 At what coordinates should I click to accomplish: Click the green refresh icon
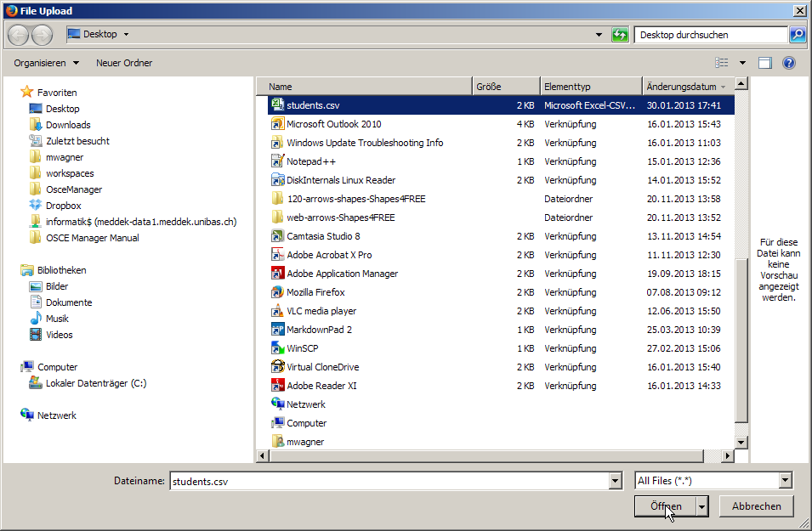[x=620, y=35]
